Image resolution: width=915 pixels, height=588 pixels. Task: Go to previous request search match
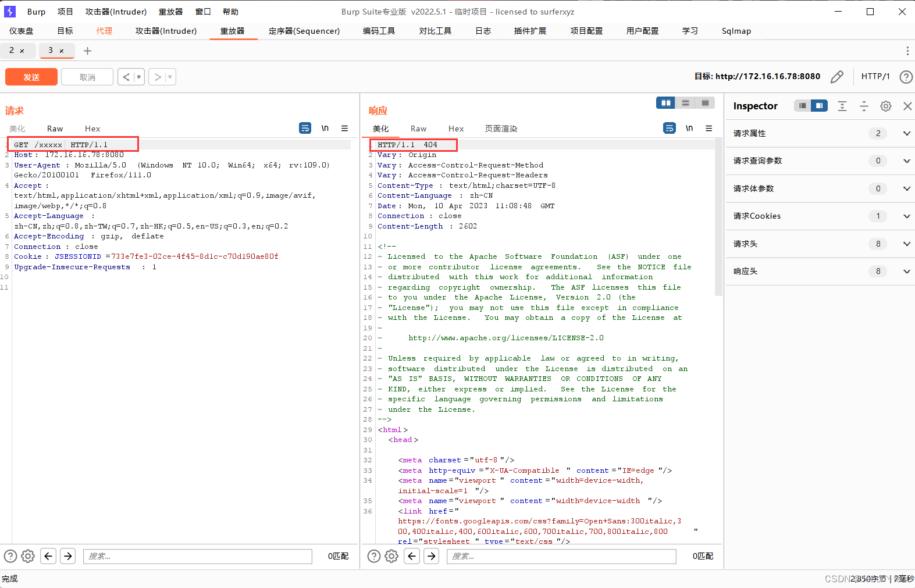click(x=48, y=557)
